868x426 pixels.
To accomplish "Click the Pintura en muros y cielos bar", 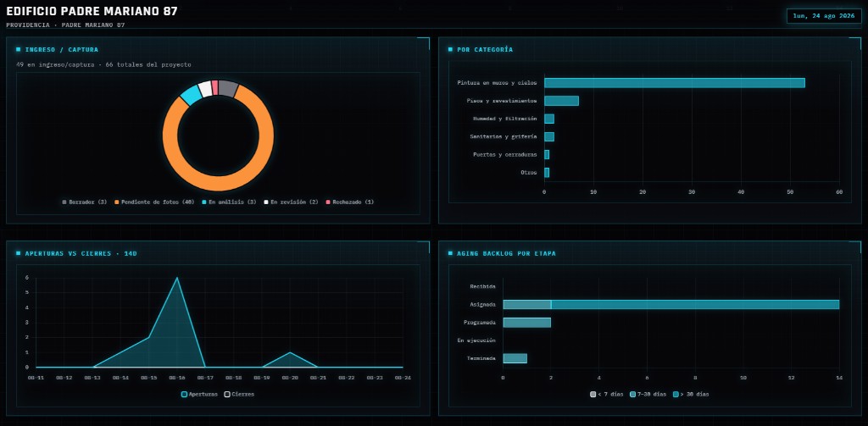I will click(x=674, y=83).
